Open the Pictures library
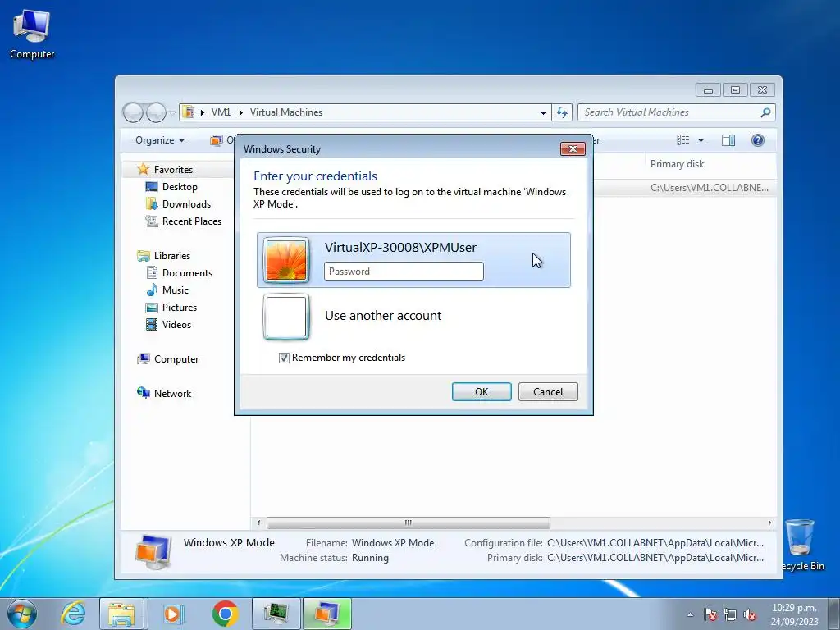Viewport: 840px width, 630px height. [180, 307]
